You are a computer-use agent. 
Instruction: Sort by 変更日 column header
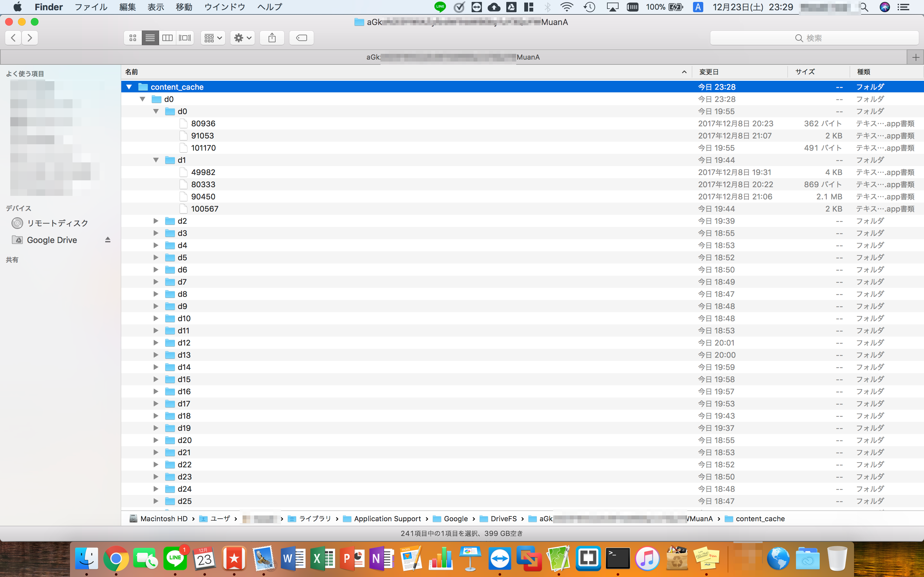(709, 72)
